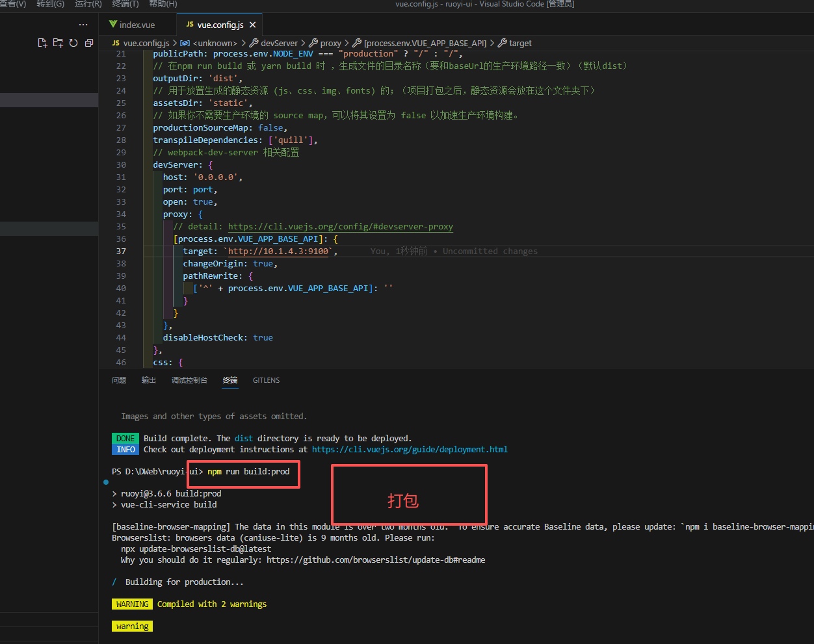Open the http://10.1.4.3:9100 target URL
Viewport: 814px width, 644px height.
(x=278, y=251)
